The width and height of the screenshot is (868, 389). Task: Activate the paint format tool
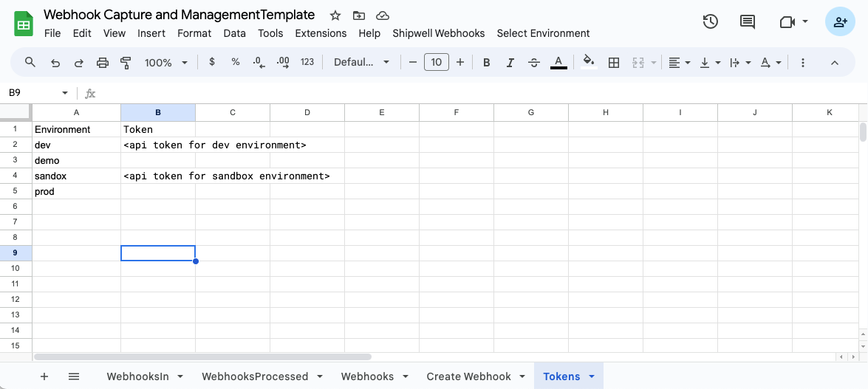(x=126, y=63)
